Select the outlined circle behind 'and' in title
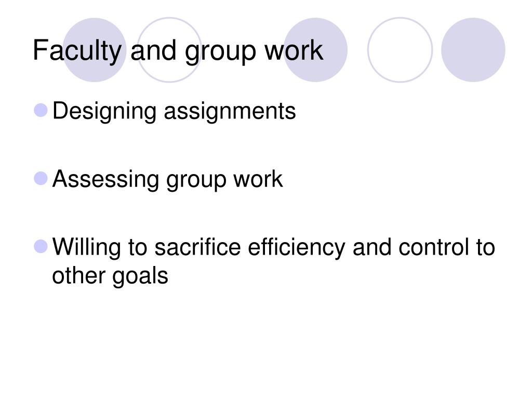The width and height of the screenshot is (532, 399). pyautogui.click(x=169, y=50)
